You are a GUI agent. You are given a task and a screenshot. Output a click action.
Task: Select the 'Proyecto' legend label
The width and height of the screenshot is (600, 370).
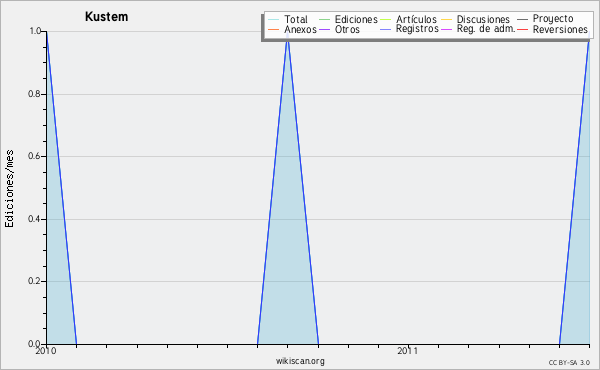pos(553,19)
